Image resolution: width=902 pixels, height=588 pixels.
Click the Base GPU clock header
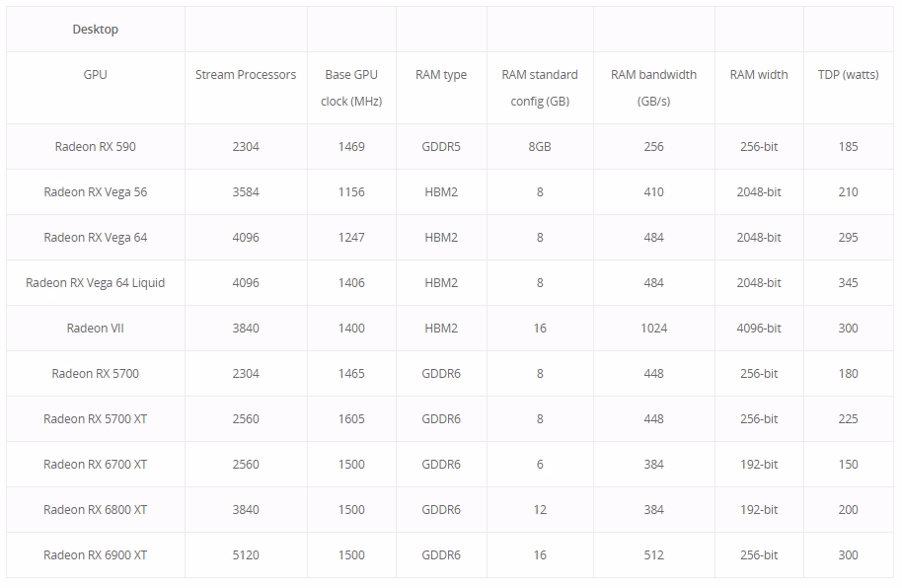351,88
